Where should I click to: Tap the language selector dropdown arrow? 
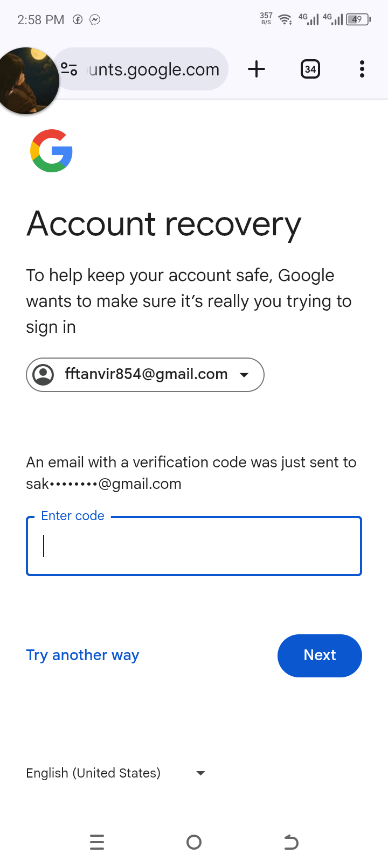coord(200,773)
